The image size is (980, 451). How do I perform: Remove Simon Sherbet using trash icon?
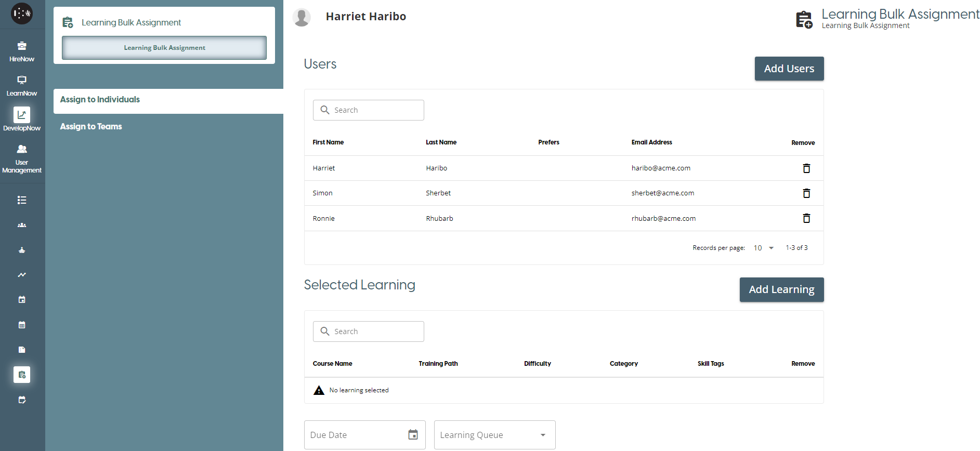pos(806,193)
